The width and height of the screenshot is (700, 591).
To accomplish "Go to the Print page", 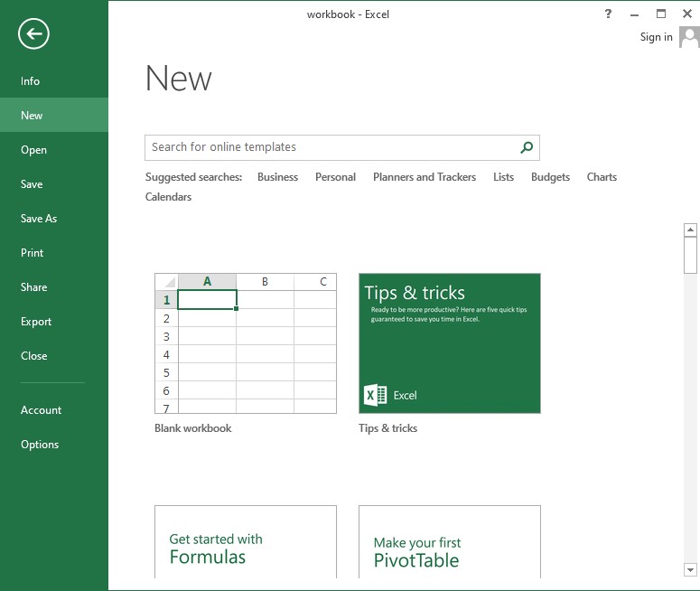I will [x=33, y=253].
